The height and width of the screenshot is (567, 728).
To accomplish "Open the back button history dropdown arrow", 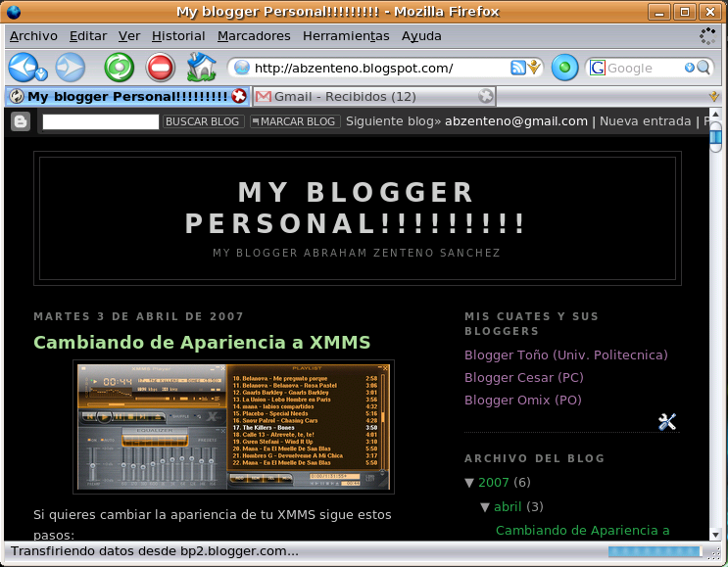I will click(41, 73).
